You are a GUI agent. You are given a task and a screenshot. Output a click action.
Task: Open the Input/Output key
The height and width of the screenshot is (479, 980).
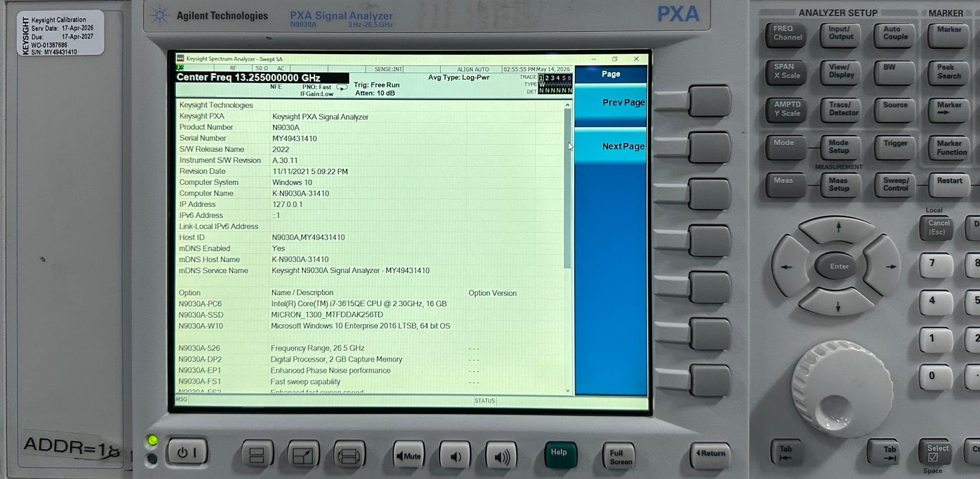point(841,34)
